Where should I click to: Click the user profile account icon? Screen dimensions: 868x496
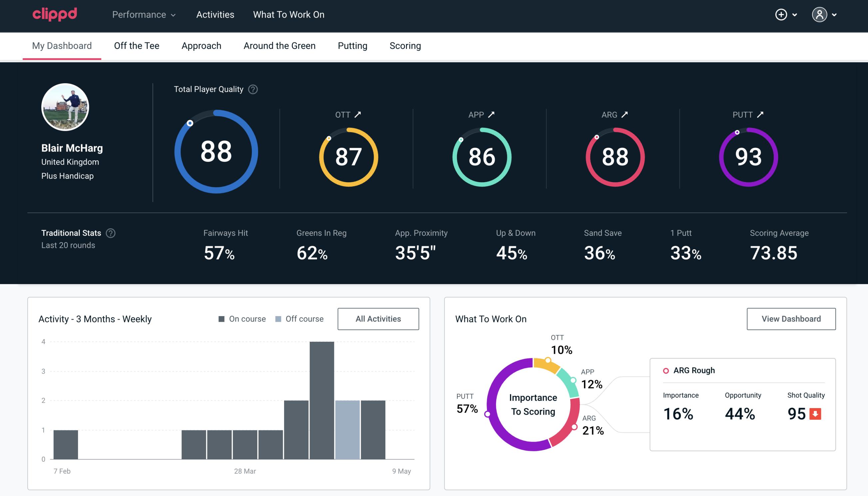(820, 14)
